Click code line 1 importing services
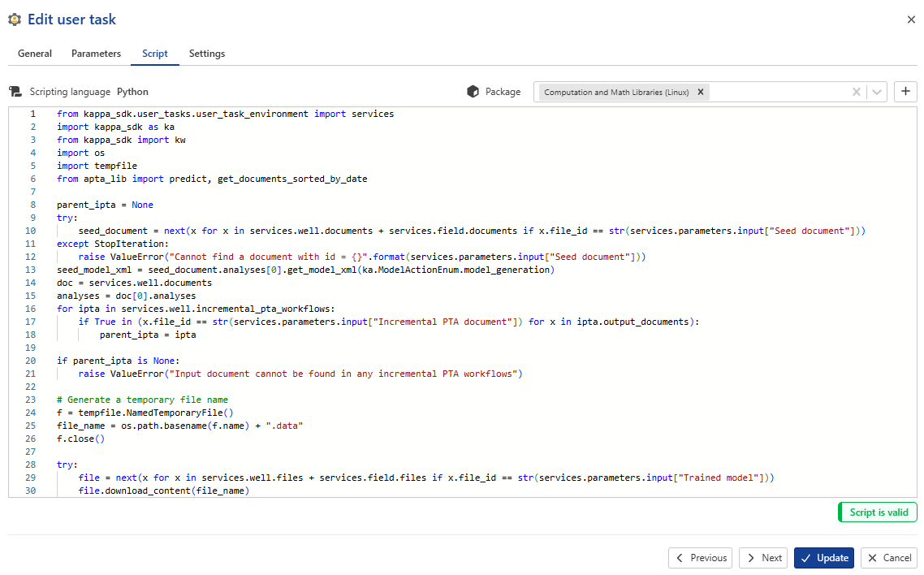924x575 pixels. pos(225,114)
